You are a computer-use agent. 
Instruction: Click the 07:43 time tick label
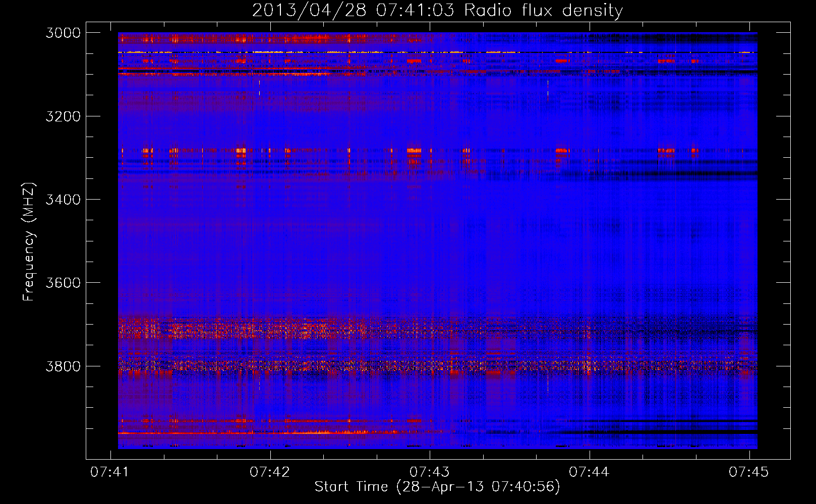coord(429,472)
